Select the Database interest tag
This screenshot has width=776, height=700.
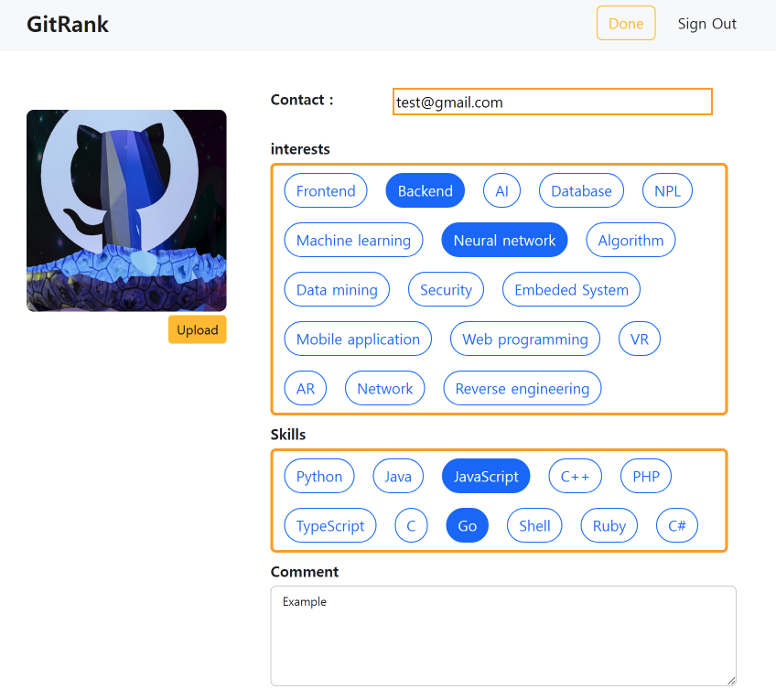click(x=581, y=190)
